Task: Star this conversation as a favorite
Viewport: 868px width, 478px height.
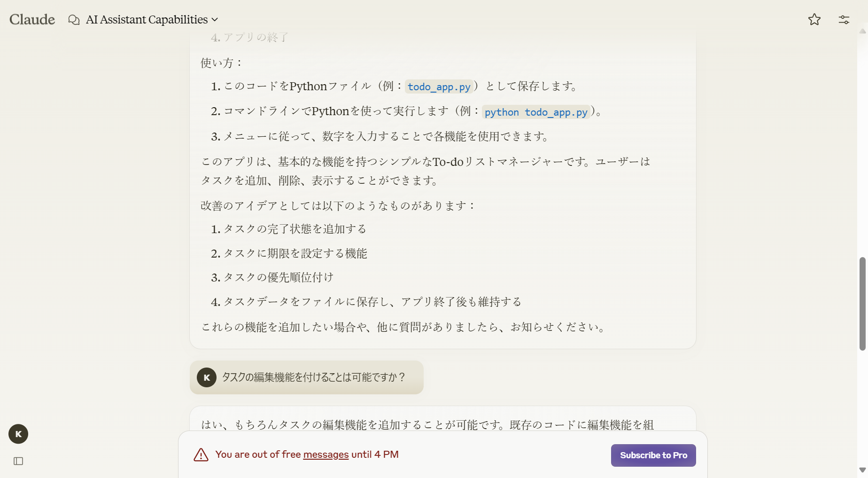Action: (x=814, y=19)
